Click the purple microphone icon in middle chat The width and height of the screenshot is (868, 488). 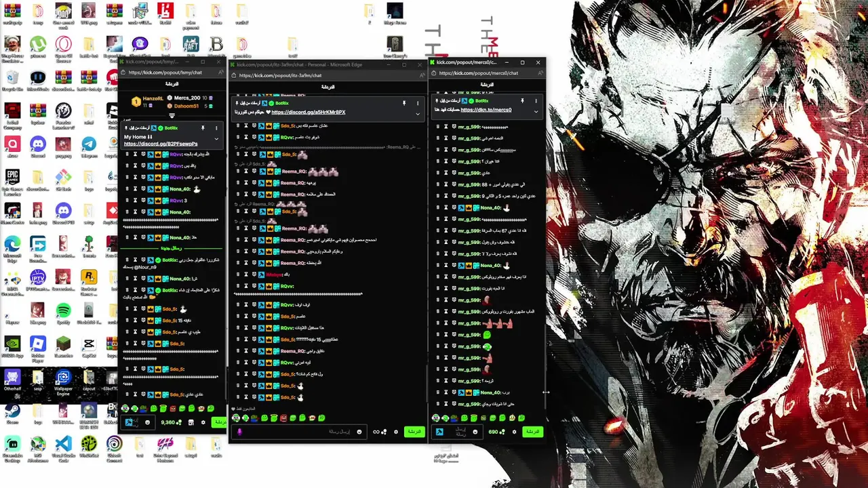tap(240, 432)
